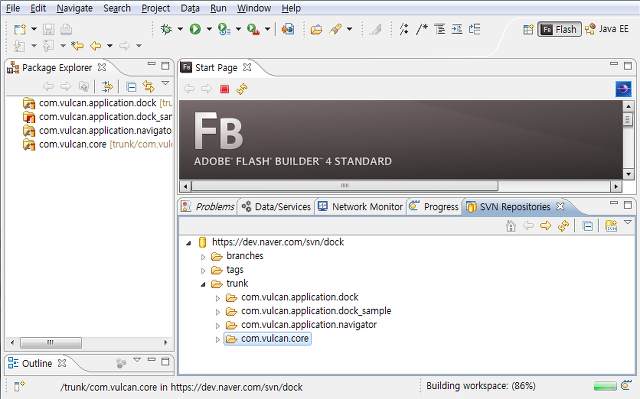Switch to the Data/Services tab

pos(276,207)
